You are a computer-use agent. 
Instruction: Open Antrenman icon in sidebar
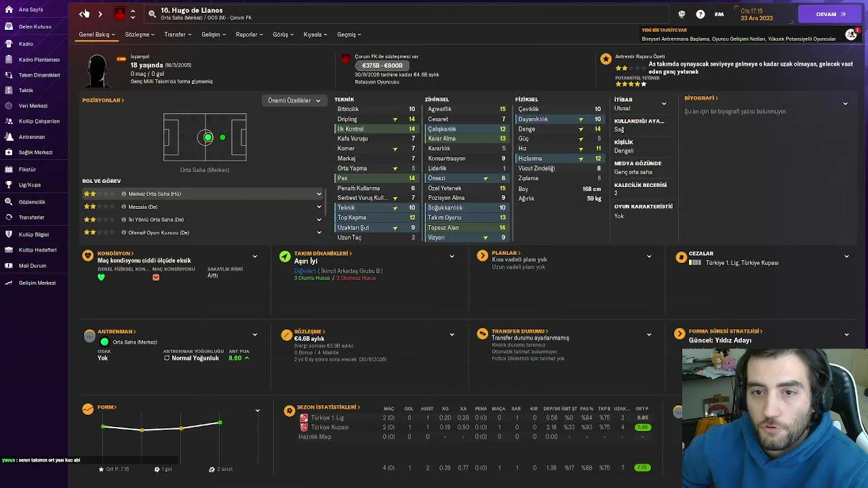coord(9,137)
